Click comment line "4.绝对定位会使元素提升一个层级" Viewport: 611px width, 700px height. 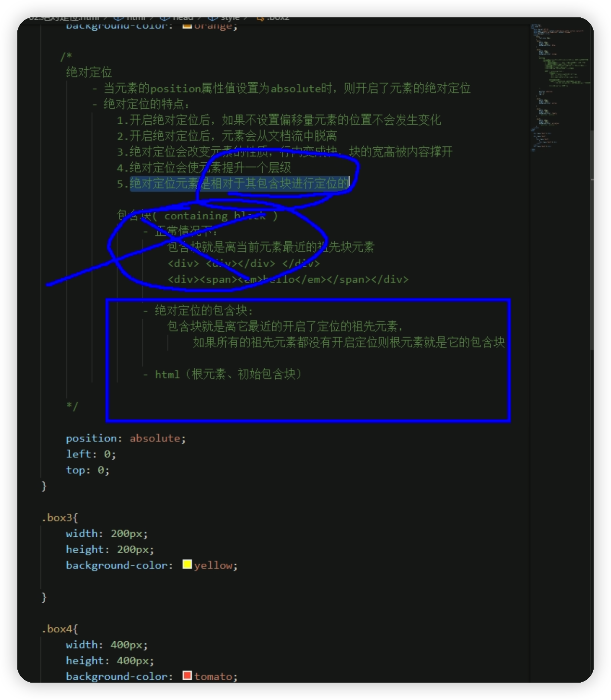click(x=204, y=168)
